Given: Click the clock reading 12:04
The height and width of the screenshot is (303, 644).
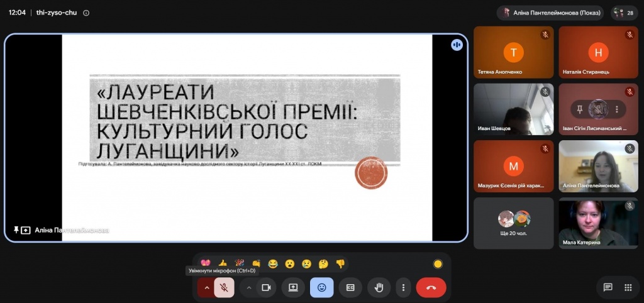Looking at the screenshot, I should [17, 13].
